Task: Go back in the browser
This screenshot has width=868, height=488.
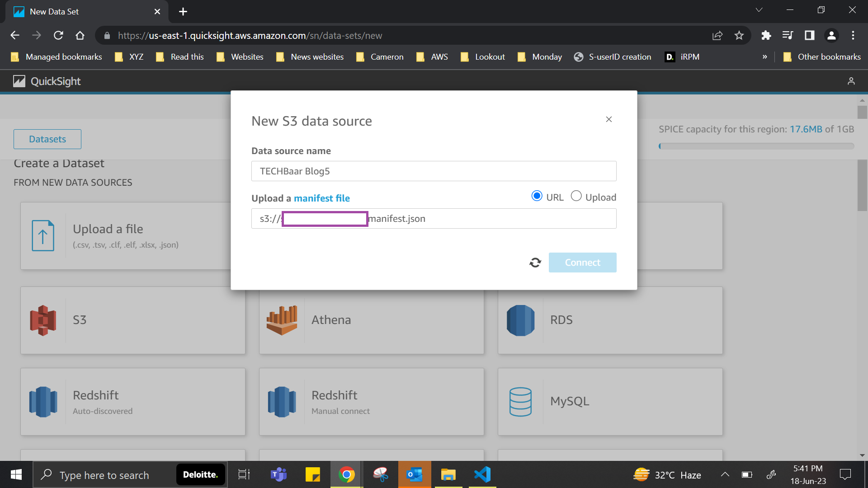Action: coord(15,35)
